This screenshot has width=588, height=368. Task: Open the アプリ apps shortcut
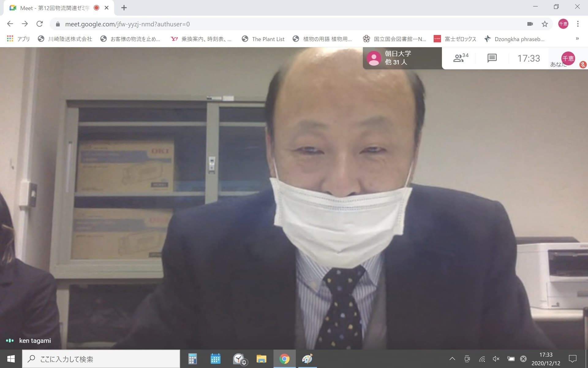click(18, 39)
